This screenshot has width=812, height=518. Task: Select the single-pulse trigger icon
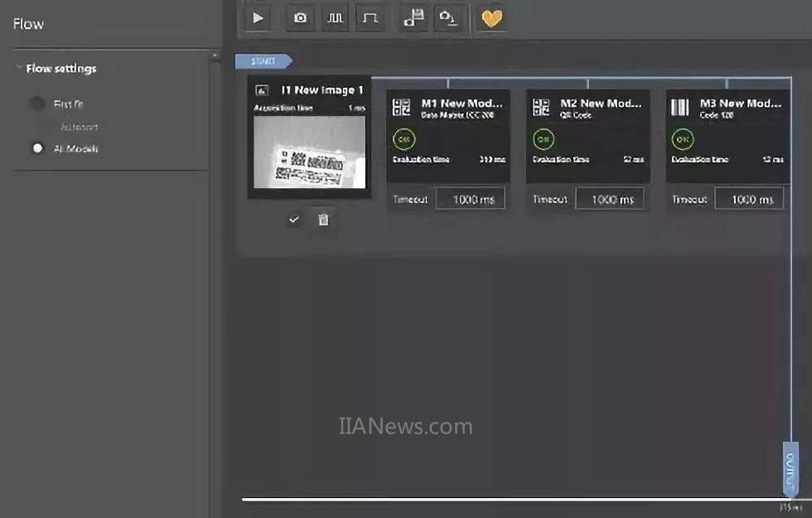pyautogui.click(x=370, y=18)
